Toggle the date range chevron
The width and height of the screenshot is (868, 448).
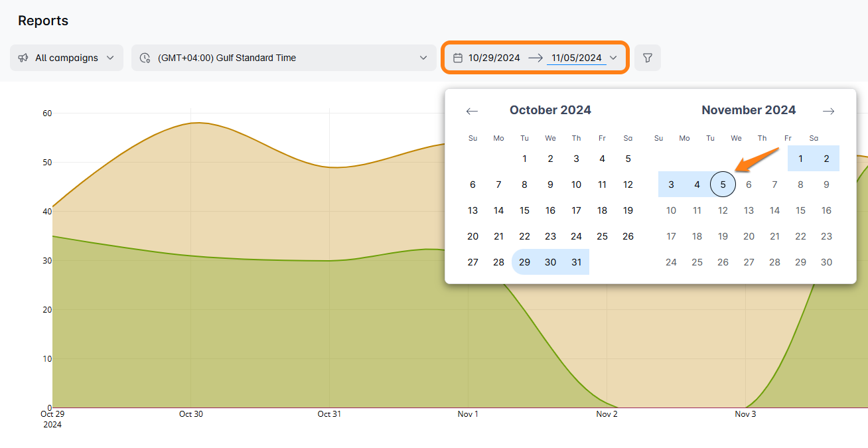pos(613,58)
